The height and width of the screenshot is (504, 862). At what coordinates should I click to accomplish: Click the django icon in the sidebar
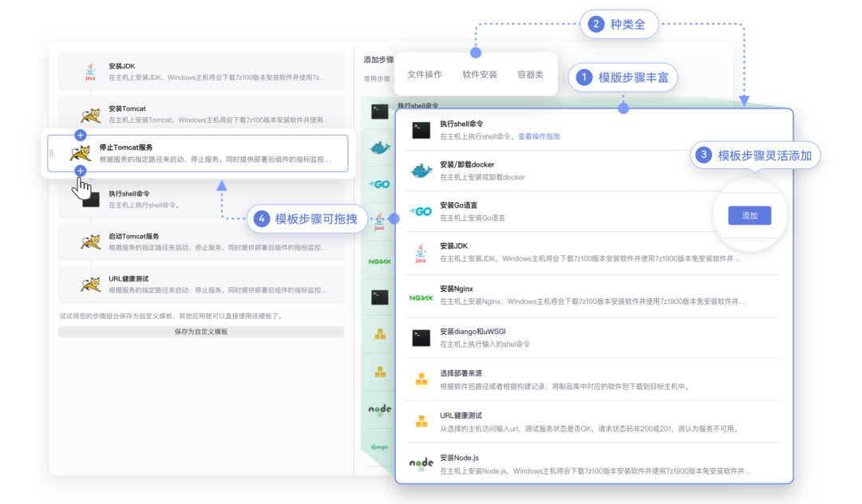[x=379, y=447]
